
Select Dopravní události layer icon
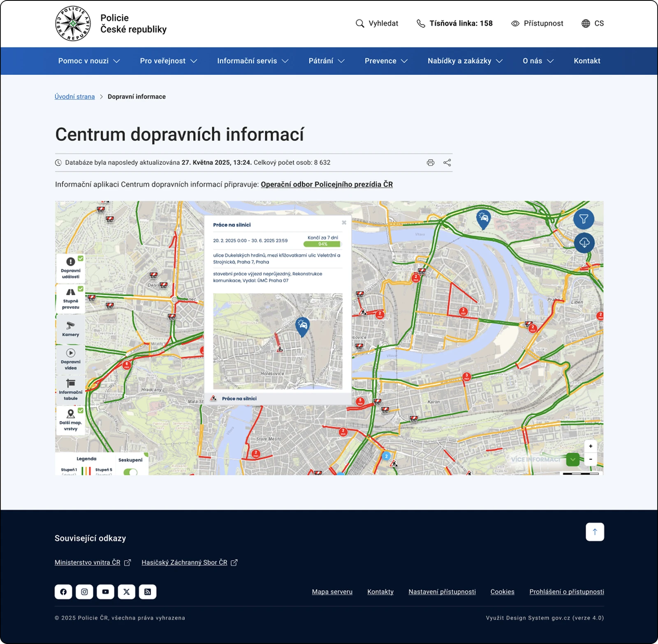pos(71,261)
